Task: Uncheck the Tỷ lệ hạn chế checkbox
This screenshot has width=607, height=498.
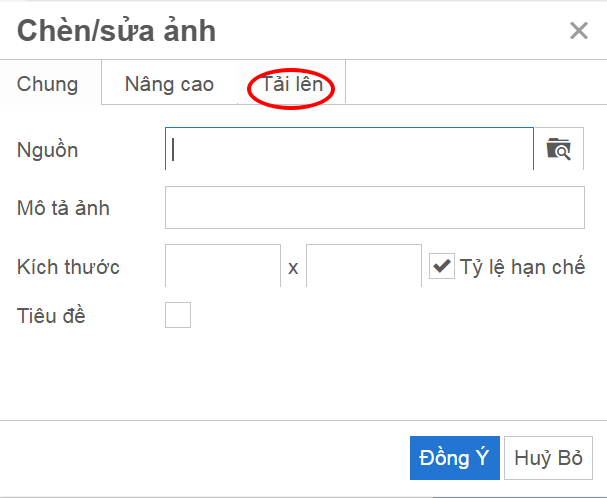Action: pos(442,266)
